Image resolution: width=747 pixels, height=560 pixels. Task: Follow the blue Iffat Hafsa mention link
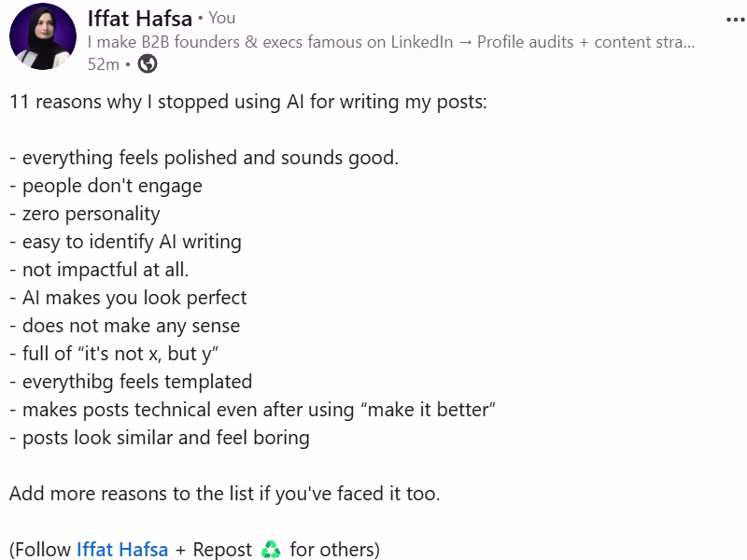click(x=122, y=550)
